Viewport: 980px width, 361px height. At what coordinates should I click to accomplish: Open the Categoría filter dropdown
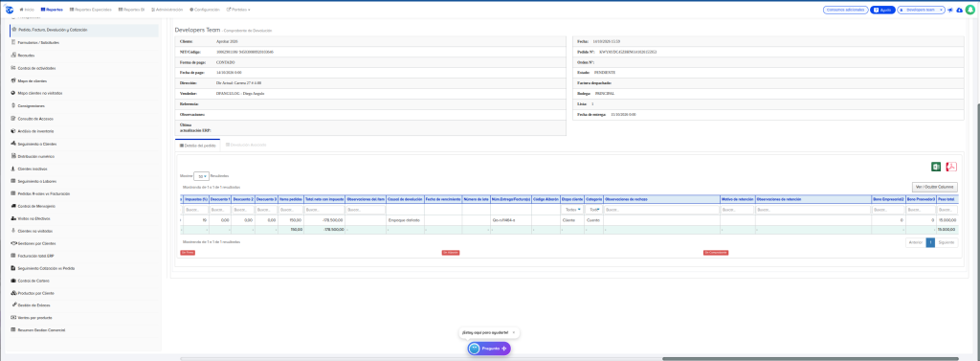point(593,210)
